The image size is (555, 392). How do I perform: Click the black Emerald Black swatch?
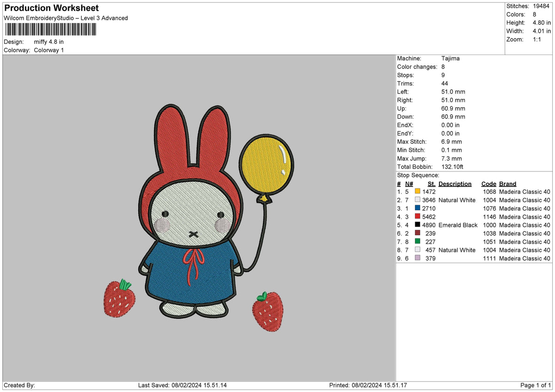(418, 225)
